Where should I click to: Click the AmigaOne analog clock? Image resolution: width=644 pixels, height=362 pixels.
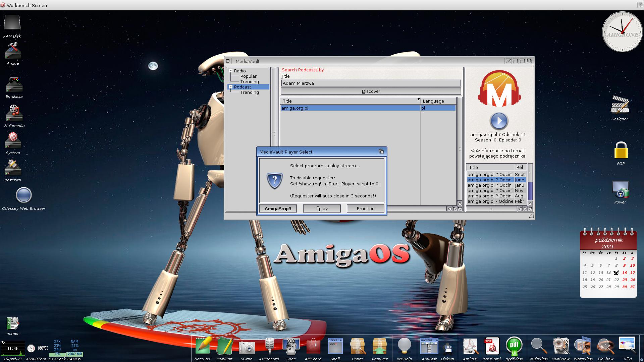[623, 32]
